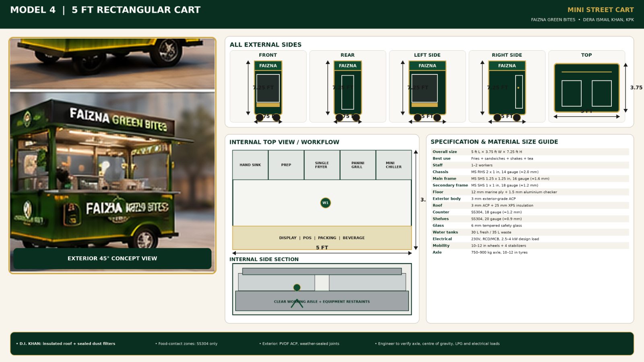
Task: Click the FAIZNA GREEN BITES • DERA ISMAIL KHAN, KPK subtitle
Action: (582, 20)
